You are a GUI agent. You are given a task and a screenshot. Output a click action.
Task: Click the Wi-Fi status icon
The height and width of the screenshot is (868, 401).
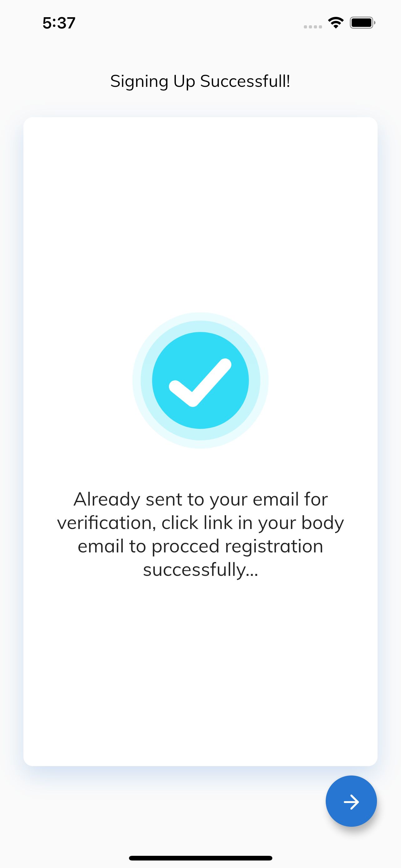pyautogui.click(x=336, y=22)
